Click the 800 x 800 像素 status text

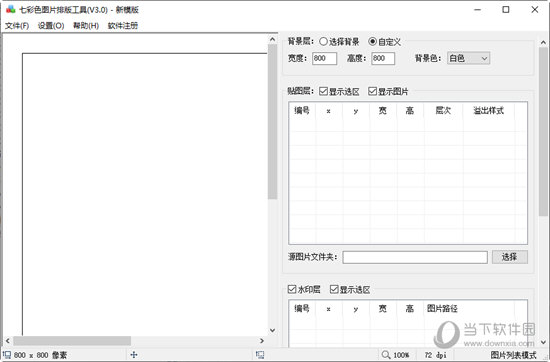click(40, 355)
